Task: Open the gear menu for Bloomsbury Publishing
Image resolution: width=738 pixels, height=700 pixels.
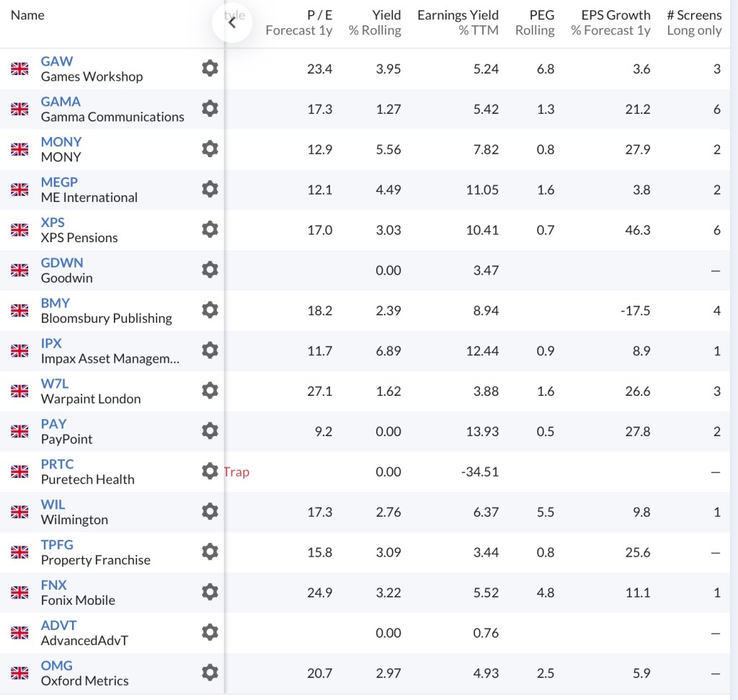Action: tap(210, 310)
